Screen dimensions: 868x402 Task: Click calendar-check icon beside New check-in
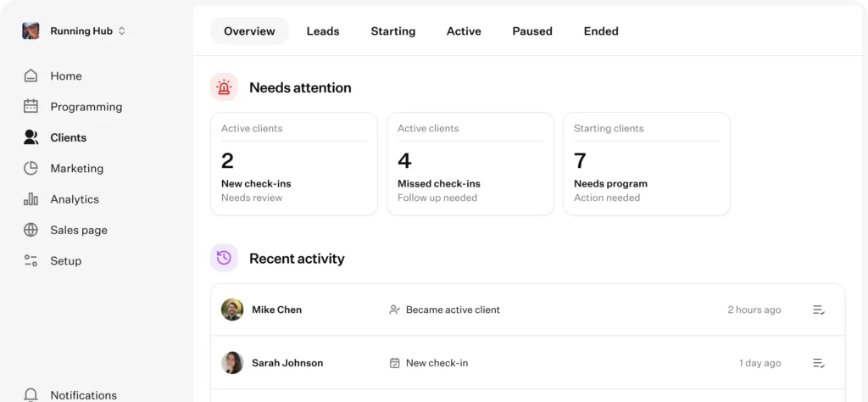pos(394,363)
